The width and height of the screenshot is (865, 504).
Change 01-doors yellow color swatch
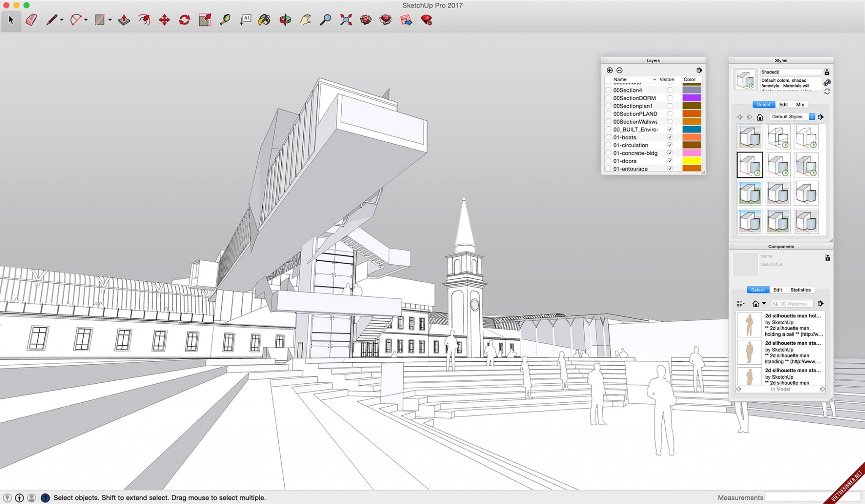tap(692, 161)
